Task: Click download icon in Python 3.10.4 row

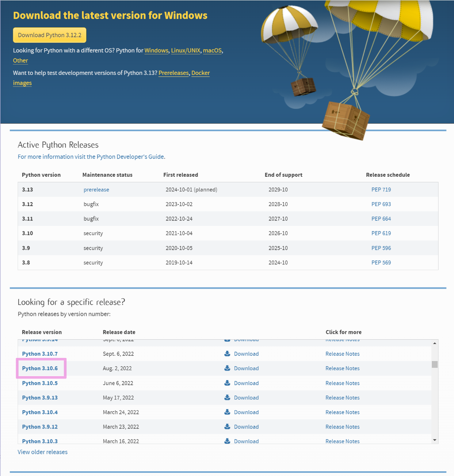Action: click(x=227, y=412)
